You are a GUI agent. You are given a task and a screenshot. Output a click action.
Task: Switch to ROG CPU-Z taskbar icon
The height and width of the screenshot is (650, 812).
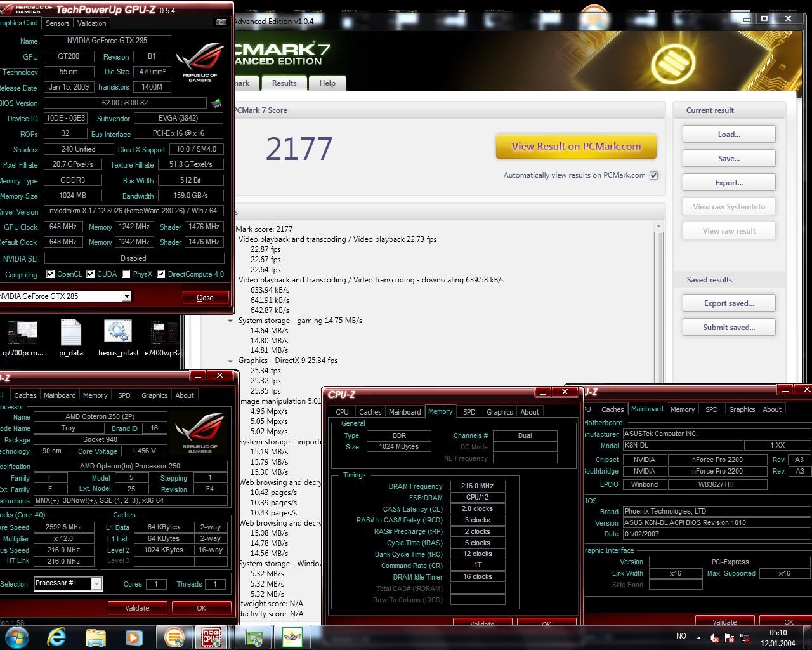tap(212, 637)
